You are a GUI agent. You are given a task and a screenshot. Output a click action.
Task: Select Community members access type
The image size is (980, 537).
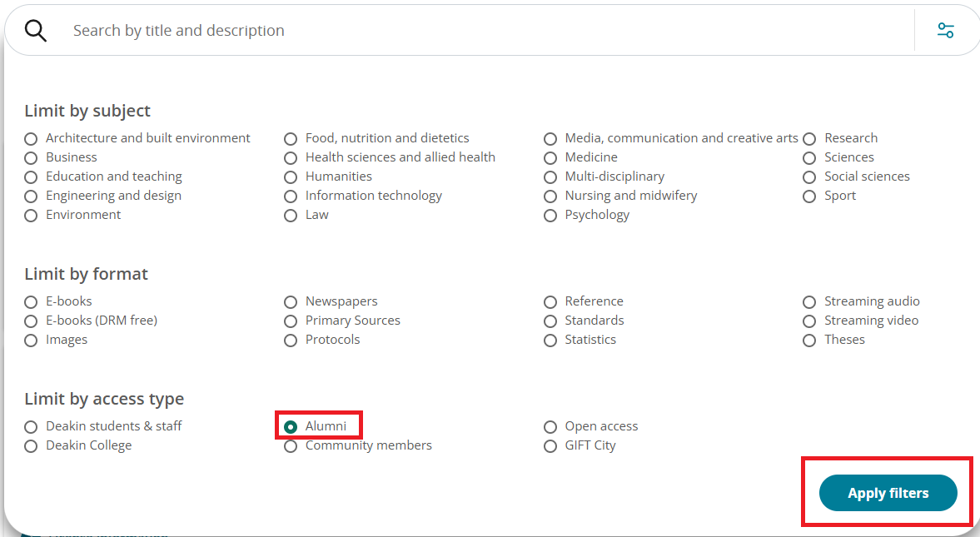click(291, 446)
